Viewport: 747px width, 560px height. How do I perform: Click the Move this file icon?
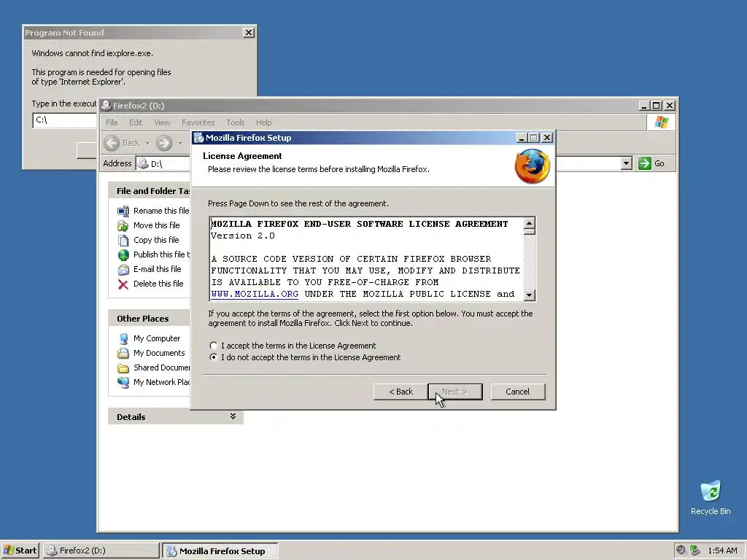pyautogui.click(x=123, y=226)
